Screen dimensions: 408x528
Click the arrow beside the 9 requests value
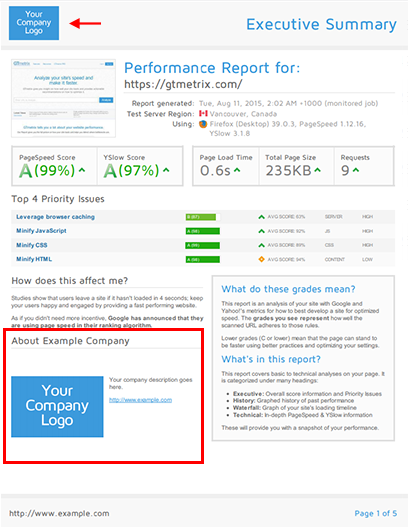[x=356, y=170]
